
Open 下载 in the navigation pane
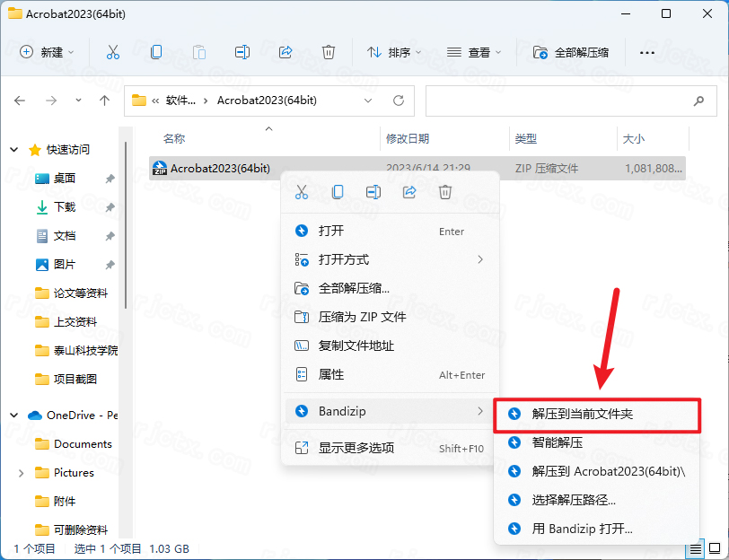point(64,207)
